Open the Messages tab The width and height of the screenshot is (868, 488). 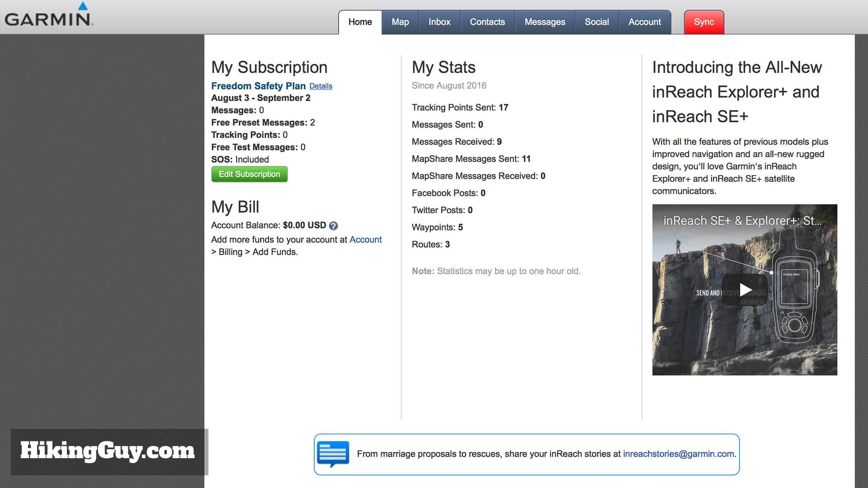tap(544, 22)
